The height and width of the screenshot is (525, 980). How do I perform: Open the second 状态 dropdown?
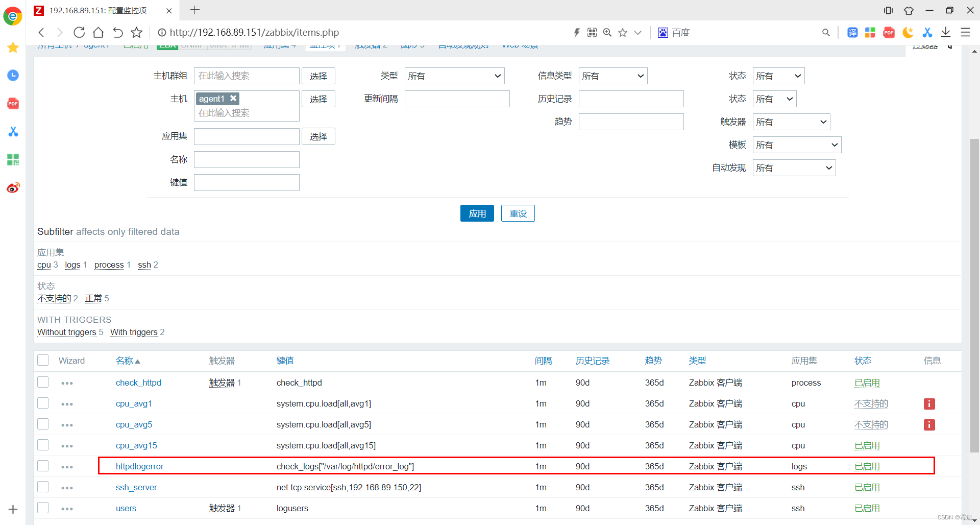click(774, 99)
